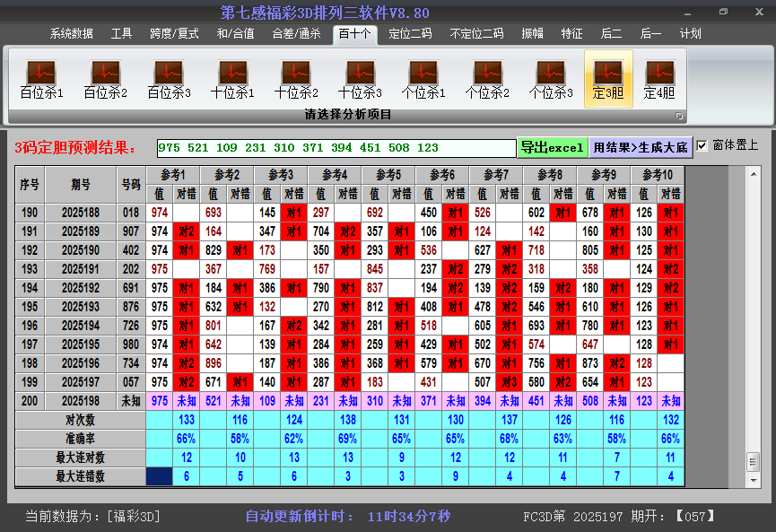
Task: Select the 定4胆 analysis icon
Action: (x=659, y=79)
